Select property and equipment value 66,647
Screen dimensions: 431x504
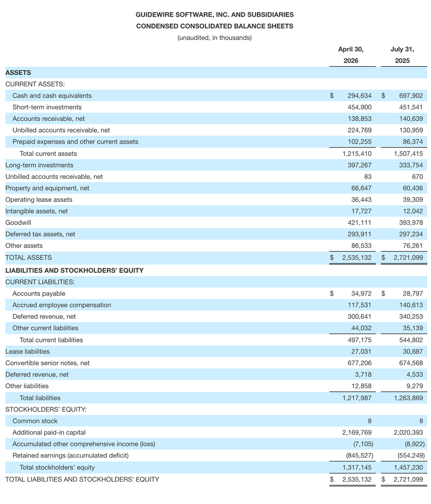tap(361, 188)
